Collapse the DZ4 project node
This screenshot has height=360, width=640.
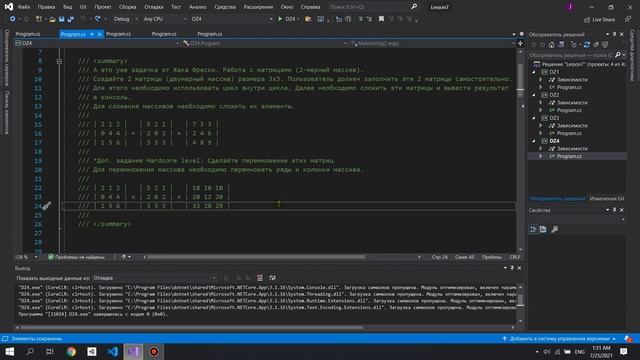click(x=534, y=141)
